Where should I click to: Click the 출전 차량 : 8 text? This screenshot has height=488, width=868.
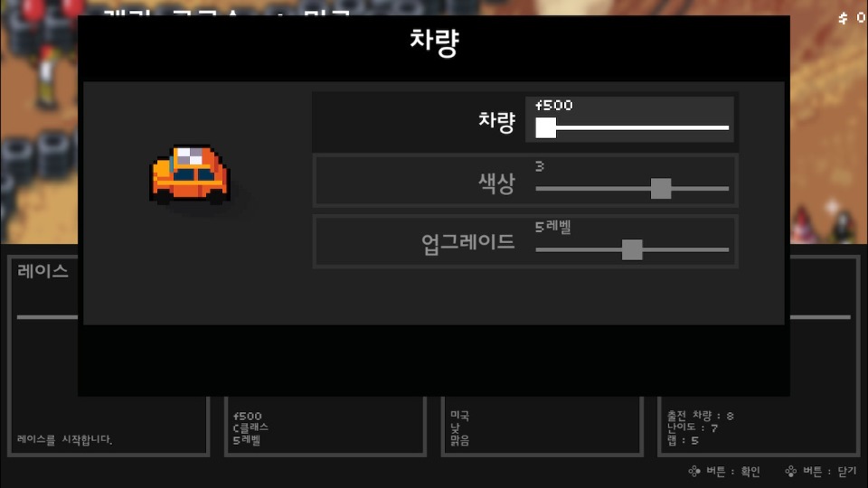pyautogui.click(x=700, y=416)
